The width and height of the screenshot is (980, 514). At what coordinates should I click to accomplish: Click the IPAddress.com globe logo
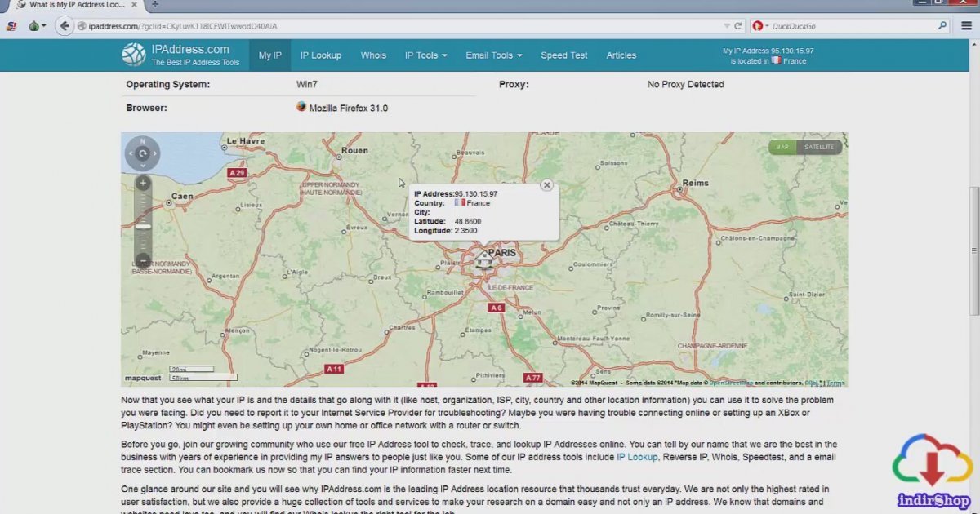pos(134,55)
